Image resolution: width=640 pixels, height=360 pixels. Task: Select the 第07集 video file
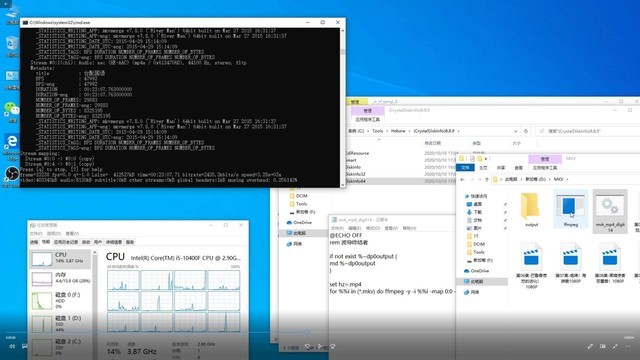pyautogui.click(x=571, y=263)
